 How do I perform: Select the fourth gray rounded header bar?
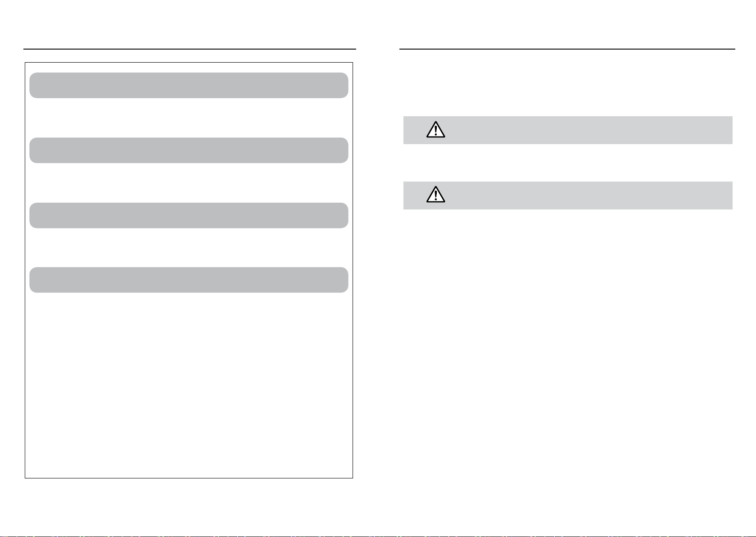(189, 280)
